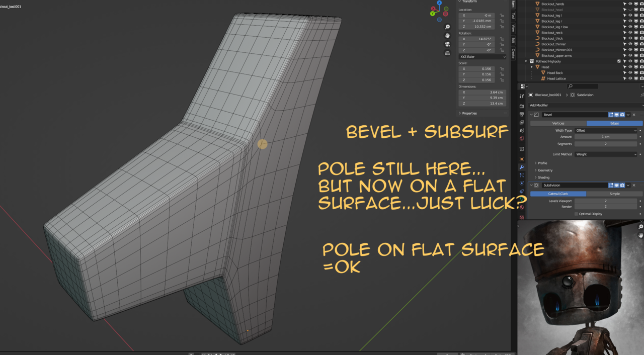644x355 pixels.
Task: Select the Render Properties camera icon
Action: pyautogui.click(x=522, y=107)
